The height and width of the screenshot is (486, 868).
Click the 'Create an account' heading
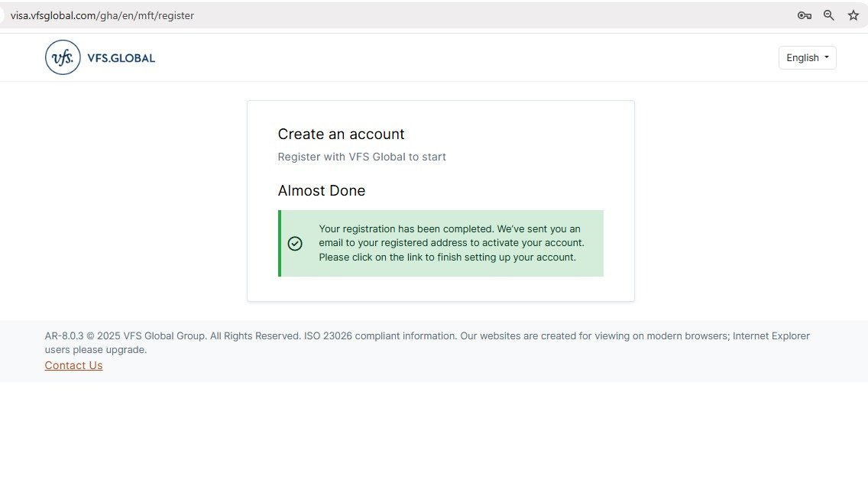click(x=341, y=134)
